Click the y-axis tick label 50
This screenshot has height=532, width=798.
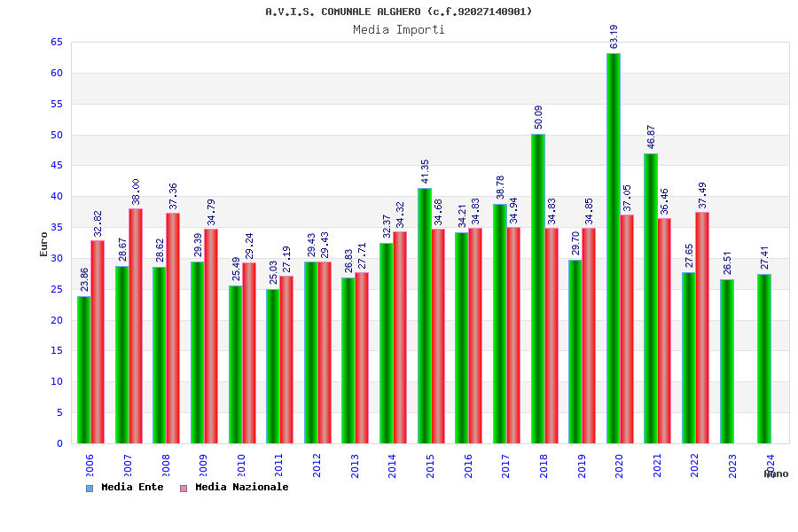click(x=57, y=135)
